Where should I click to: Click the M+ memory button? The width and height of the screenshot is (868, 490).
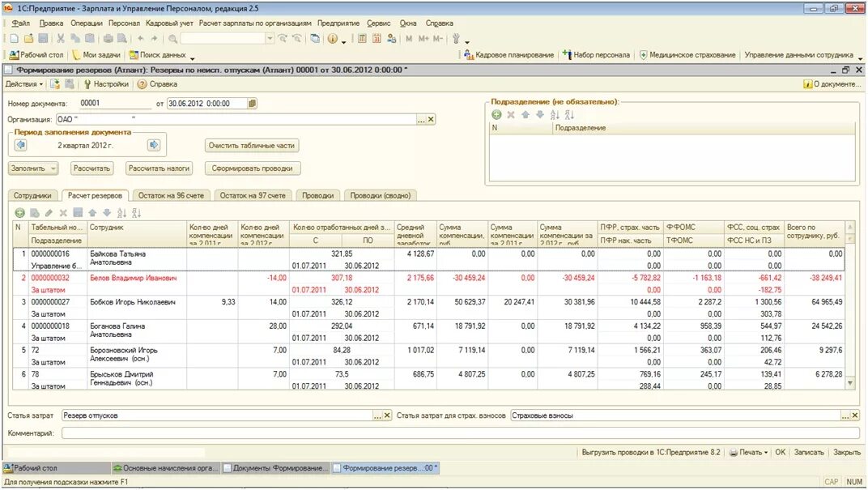tap(423, 39)
